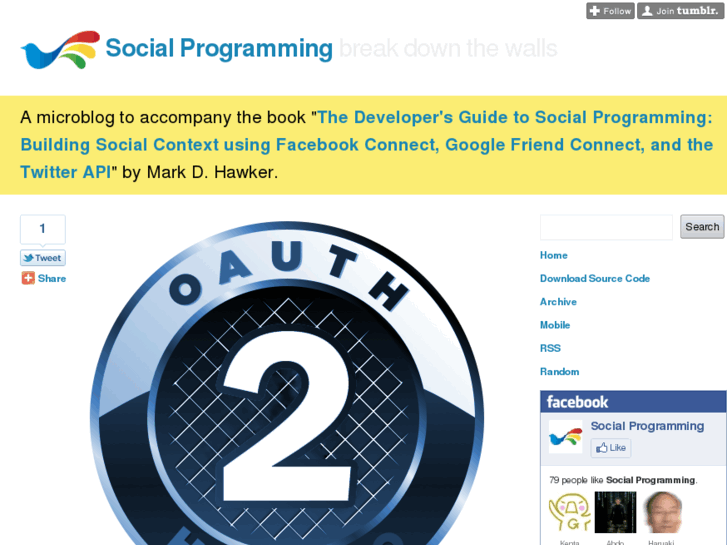Open the Archive page
727x545 pixels.
[558, 301]
